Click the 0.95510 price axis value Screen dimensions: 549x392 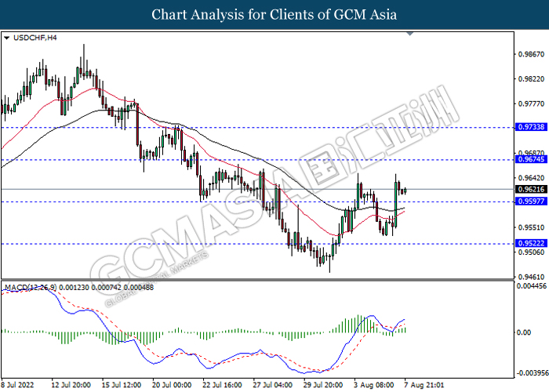point(531,227)
